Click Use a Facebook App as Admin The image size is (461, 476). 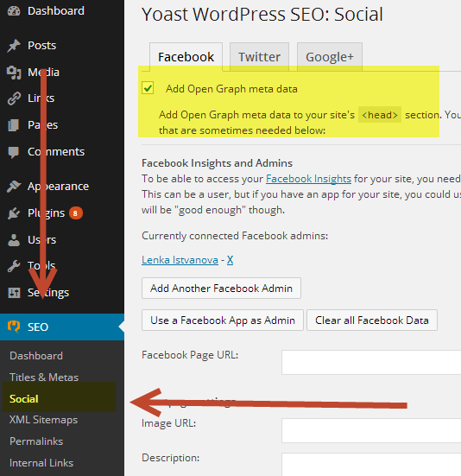tap(223, 321)
